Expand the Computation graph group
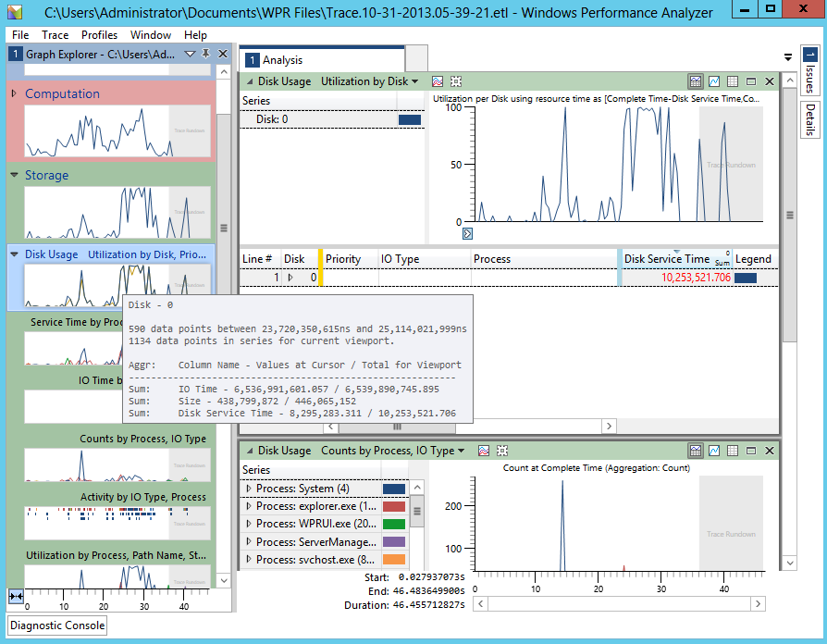The width and height of the screenshot is (827, 644). 14,93
